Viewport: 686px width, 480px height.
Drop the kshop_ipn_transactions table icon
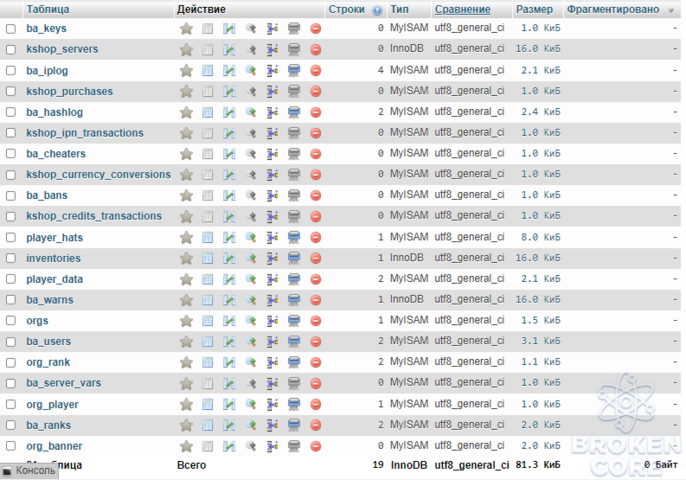[315, 133]
